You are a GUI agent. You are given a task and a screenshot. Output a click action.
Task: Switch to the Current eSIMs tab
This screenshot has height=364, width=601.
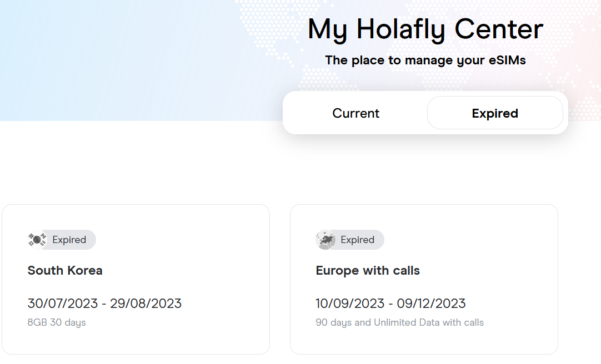(355, 113)
